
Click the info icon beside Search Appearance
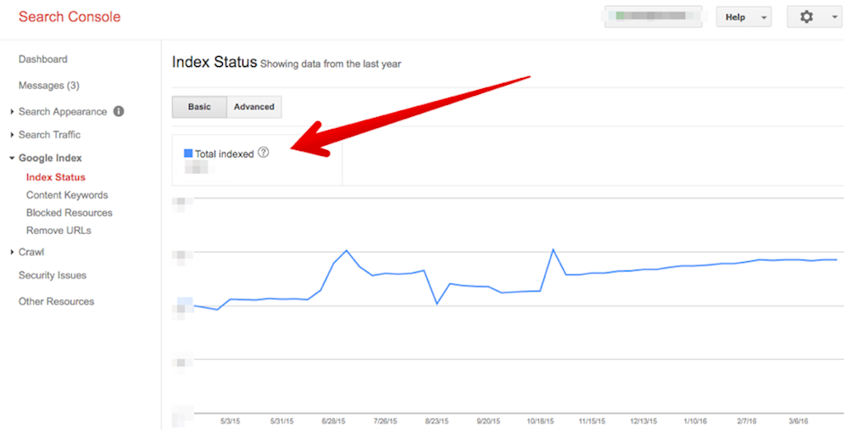click(x=119, y=111)
